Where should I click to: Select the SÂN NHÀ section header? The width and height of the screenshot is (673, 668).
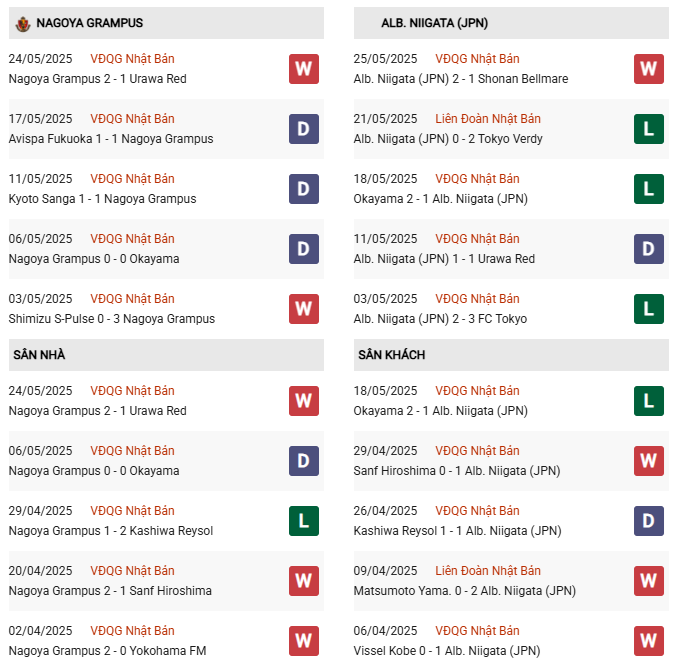(166, 355)
